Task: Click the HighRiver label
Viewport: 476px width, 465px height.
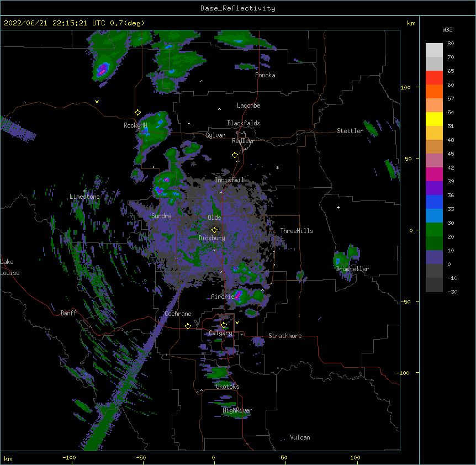Action: click(237, 410)
